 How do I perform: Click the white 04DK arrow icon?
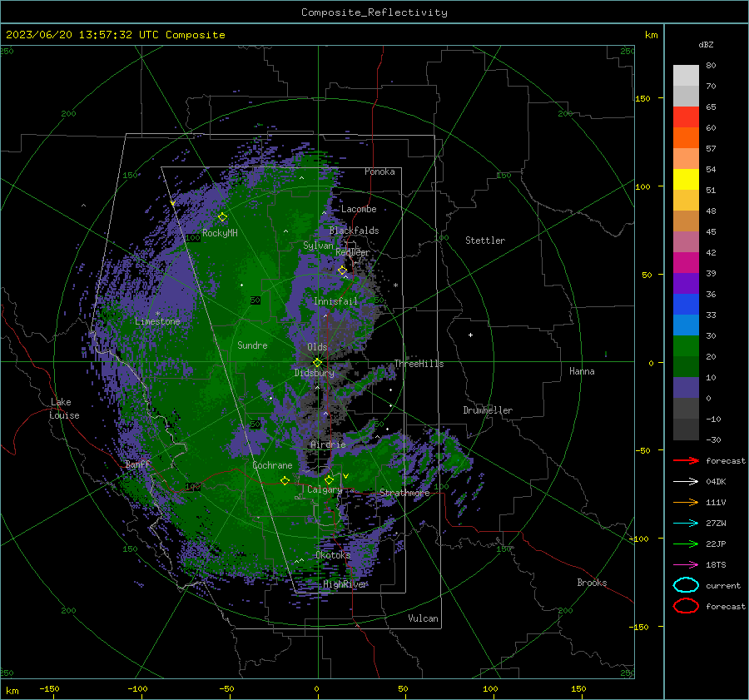(x=686, y=481)
